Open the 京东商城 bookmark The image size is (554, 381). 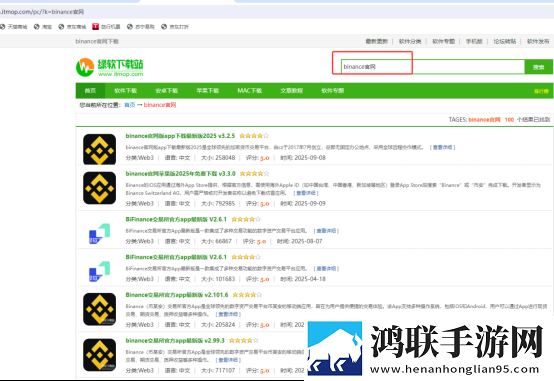pyautogui.click(x=72, y=27)
